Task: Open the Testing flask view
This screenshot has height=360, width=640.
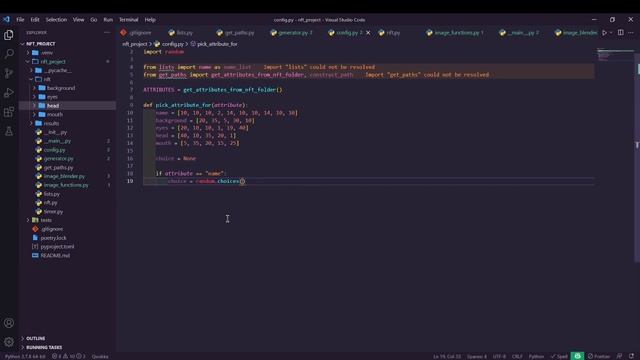Action: [9, 131]
